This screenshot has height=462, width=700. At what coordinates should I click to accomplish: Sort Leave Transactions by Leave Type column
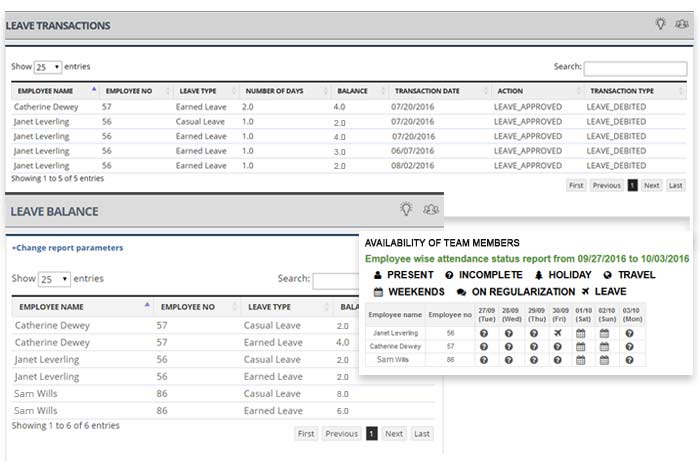(x=206, y=91)
